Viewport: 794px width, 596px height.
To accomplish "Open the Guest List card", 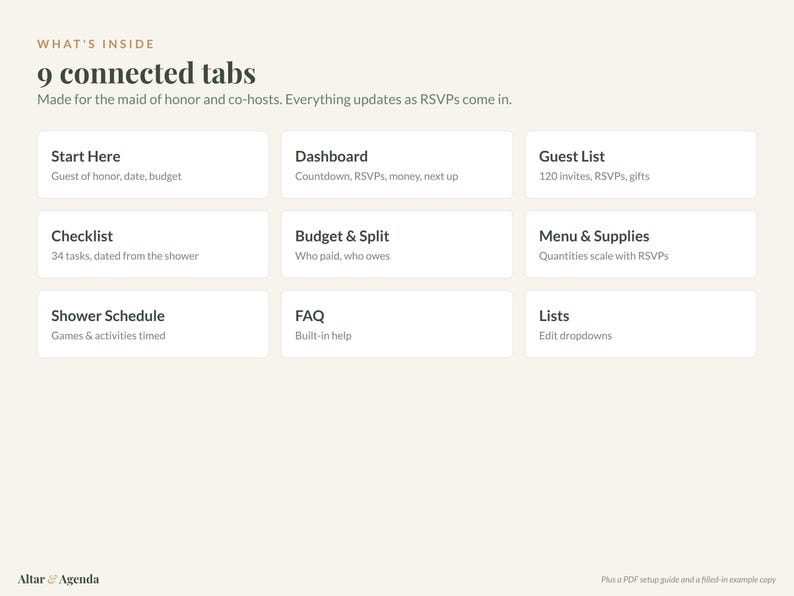I will coord(641,165).
